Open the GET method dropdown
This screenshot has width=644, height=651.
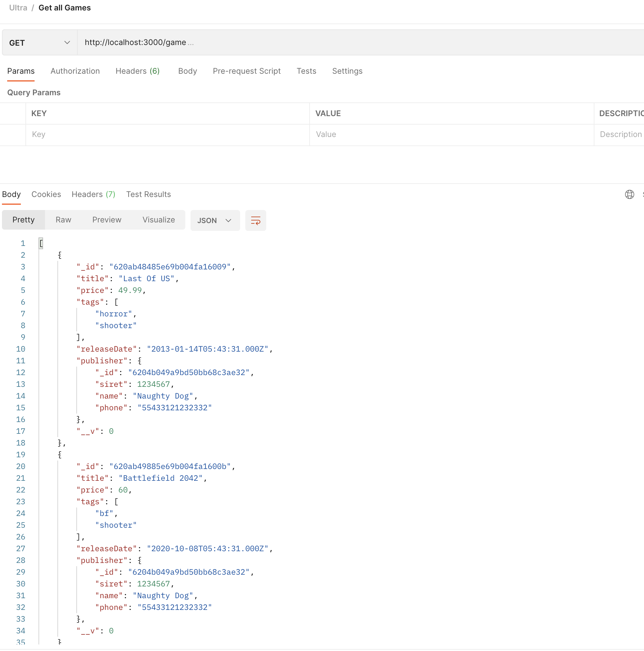40,43
